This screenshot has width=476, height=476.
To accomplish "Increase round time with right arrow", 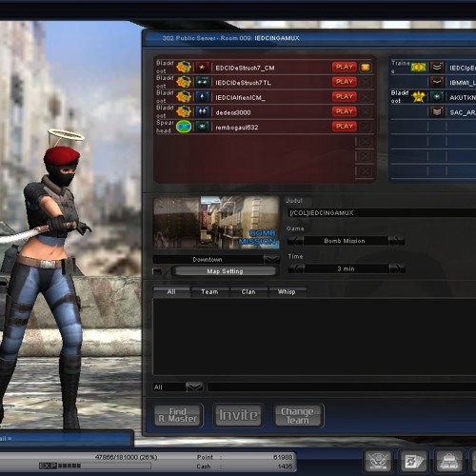I will 397,268.
